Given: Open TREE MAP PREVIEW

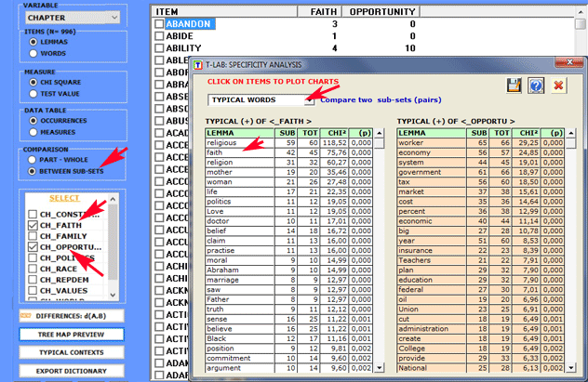Looking at the screenshot, I should 72,335.
